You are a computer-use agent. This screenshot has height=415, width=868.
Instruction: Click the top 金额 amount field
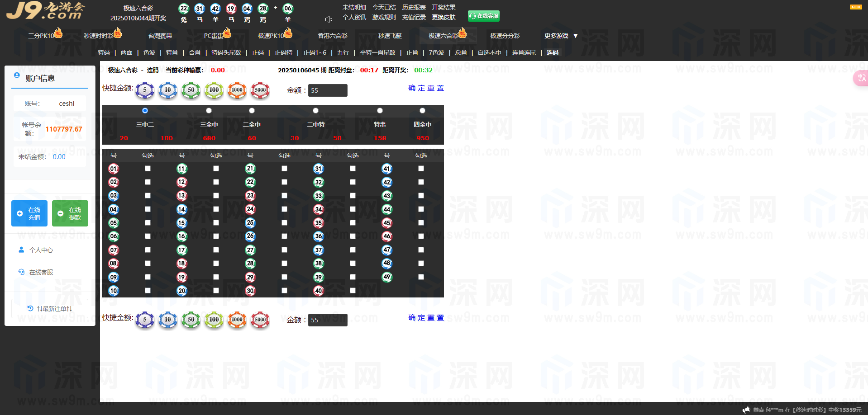[x=328, y=90]
